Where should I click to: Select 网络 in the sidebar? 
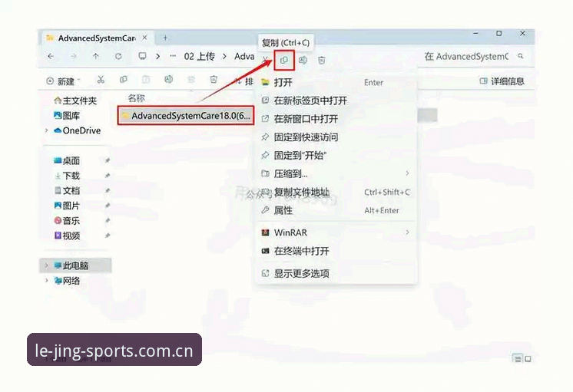[67, 281]
